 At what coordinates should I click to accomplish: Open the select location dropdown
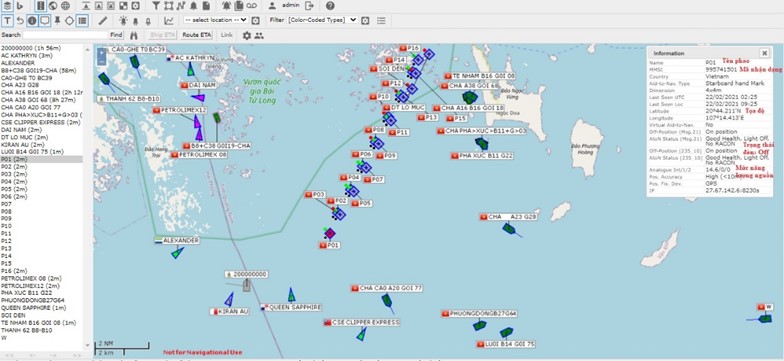point(216,20)
